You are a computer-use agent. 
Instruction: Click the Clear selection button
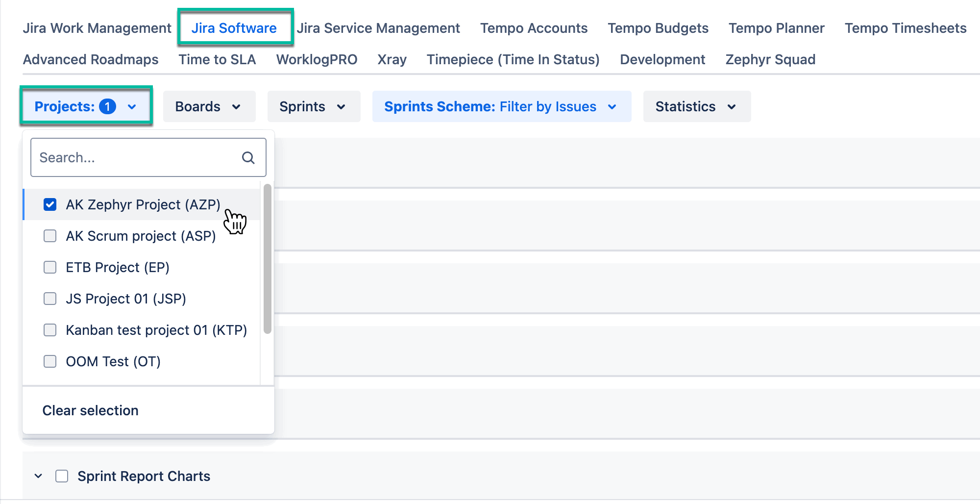click(x=91, y=410)
